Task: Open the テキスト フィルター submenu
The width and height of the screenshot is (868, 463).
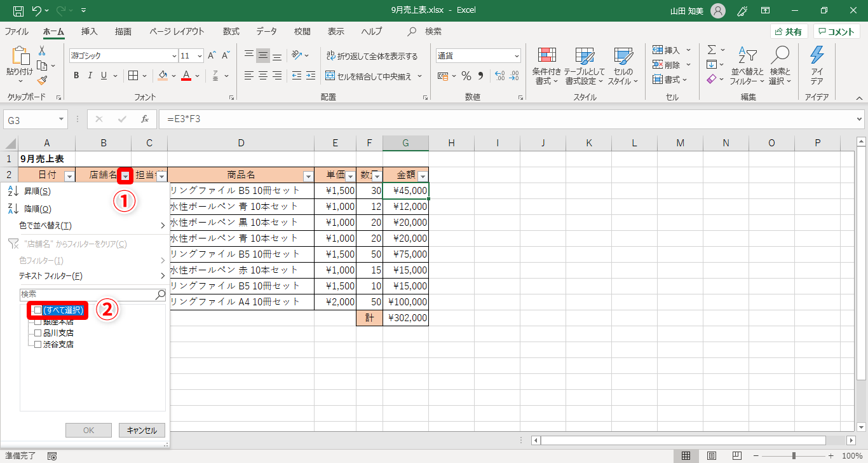Action: pyautogui.click(x=85, y=276)
